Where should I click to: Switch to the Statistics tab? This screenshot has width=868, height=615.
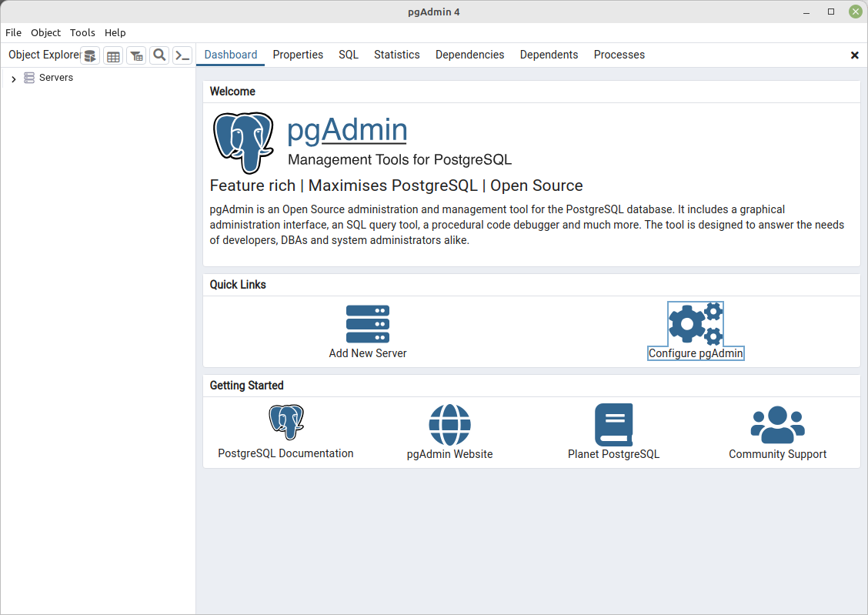coord(396,55)
